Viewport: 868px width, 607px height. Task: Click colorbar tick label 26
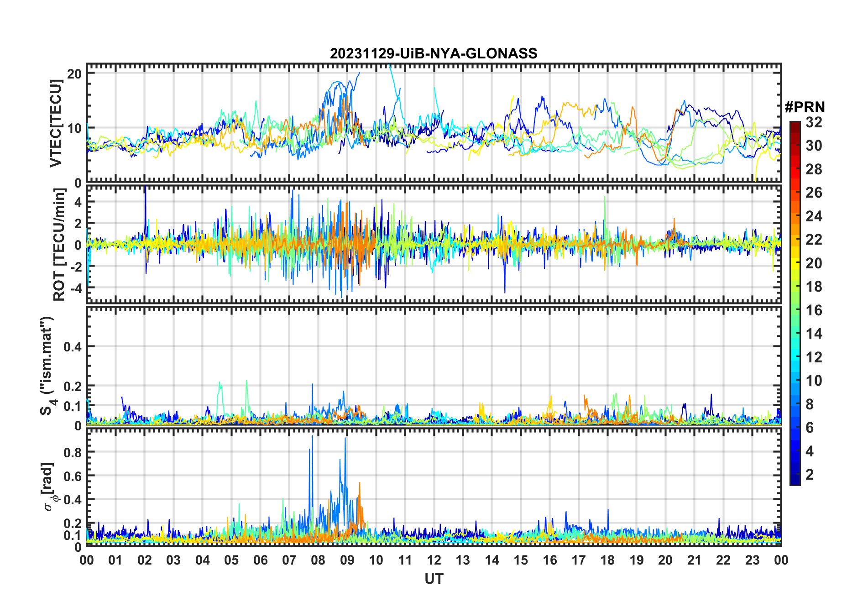(x=814, y=193)
